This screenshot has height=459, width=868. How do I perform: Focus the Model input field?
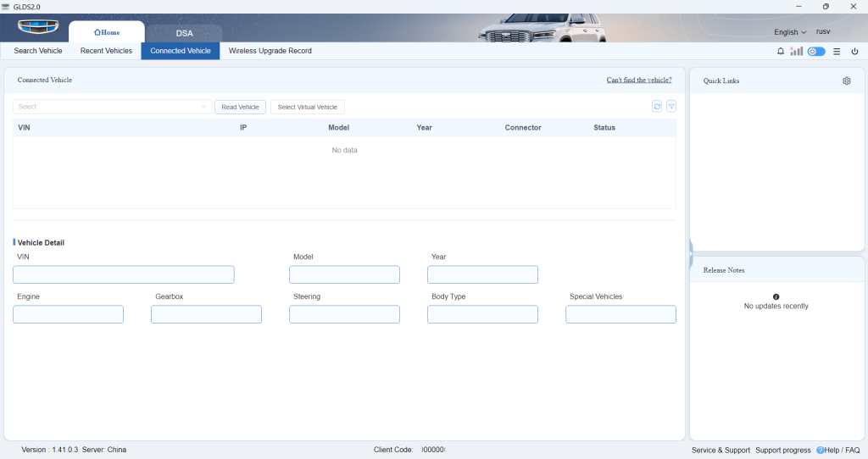pyautogui.click(x=344, y=274)
